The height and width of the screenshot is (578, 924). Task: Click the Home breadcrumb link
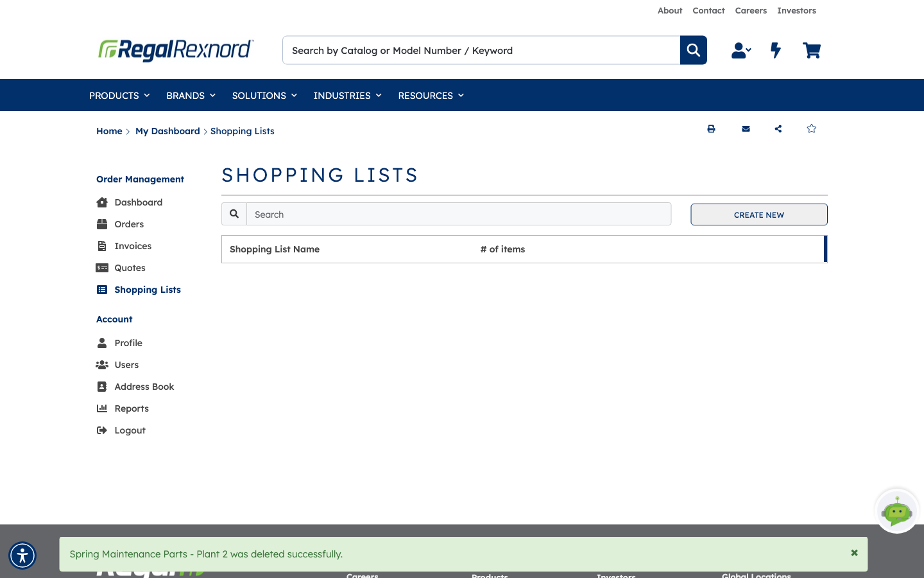click(x=109, y=131)
